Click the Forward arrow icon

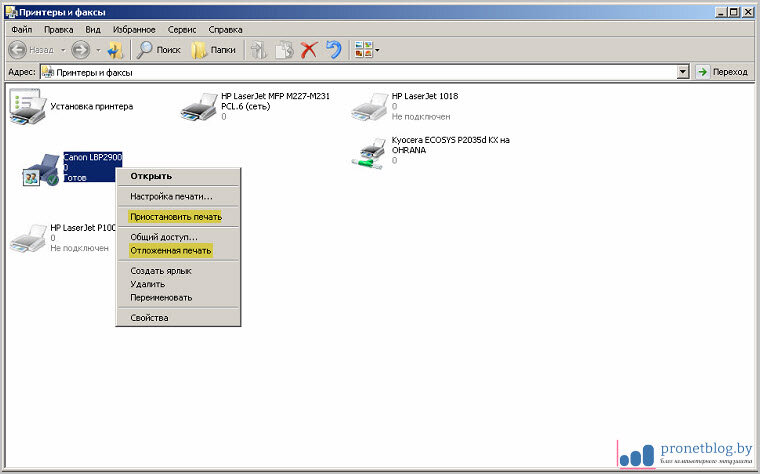(80, 49)
